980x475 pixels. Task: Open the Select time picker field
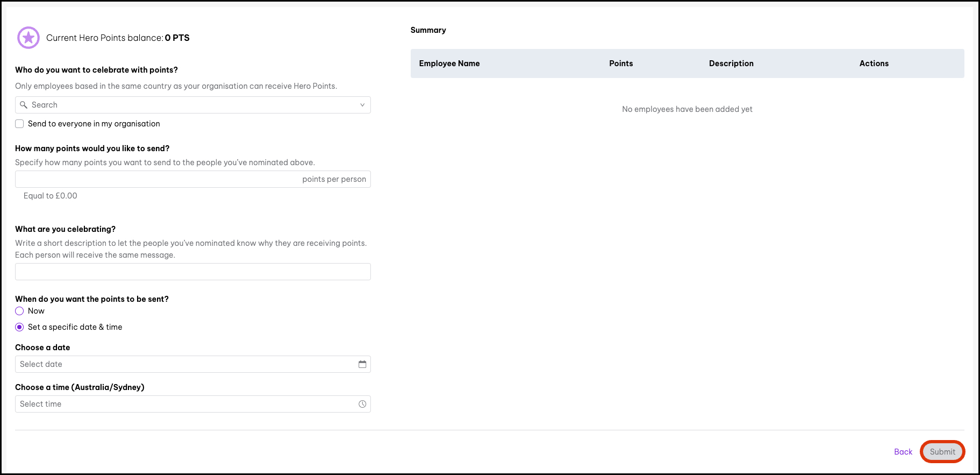coord(183,404)
